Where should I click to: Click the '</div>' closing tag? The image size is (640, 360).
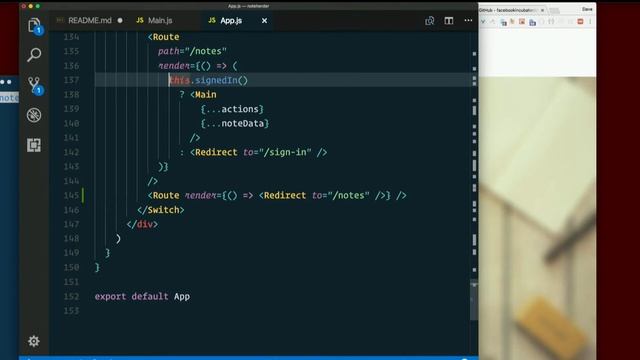pyautogui.click(x=142, y=224)
